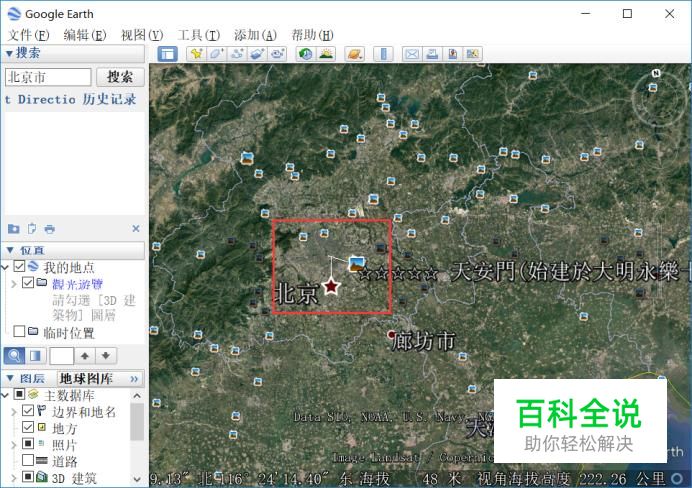Expand the 照片 layer node
The image size is (692, 488).
14,445
